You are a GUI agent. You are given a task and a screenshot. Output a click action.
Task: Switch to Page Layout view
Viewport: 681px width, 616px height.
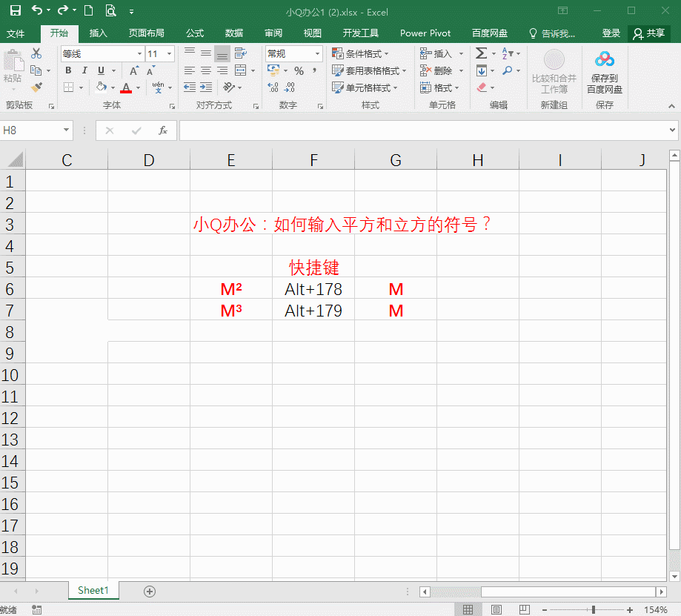pyautogui.click(x=496, y=609)
